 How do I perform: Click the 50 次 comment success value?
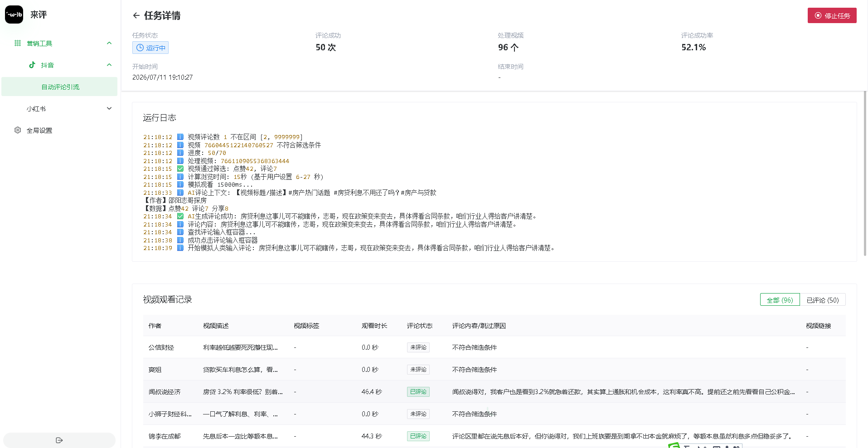click(326, 48)
